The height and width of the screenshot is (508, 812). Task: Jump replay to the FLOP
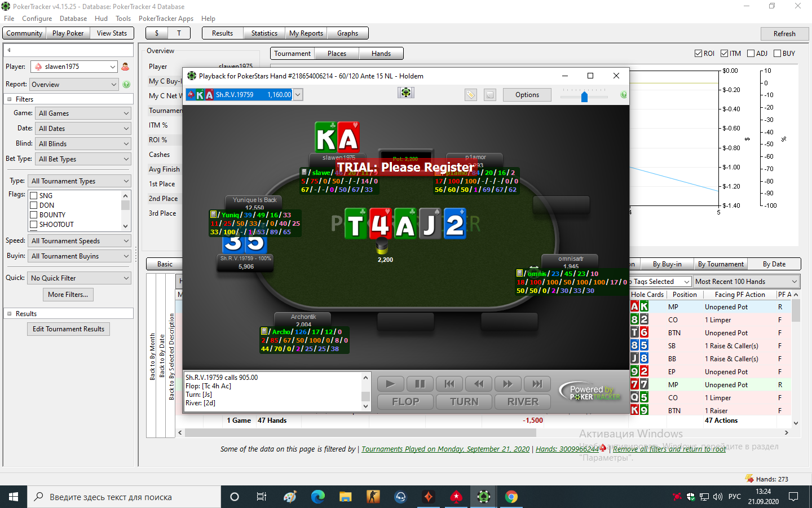click(x=405, y=402)
